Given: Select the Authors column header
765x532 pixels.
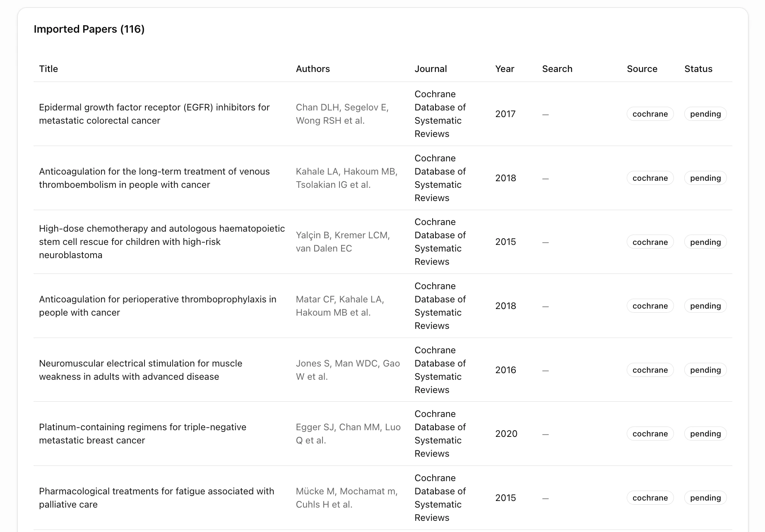Looking at the screenshot, I should pos(313,69).
